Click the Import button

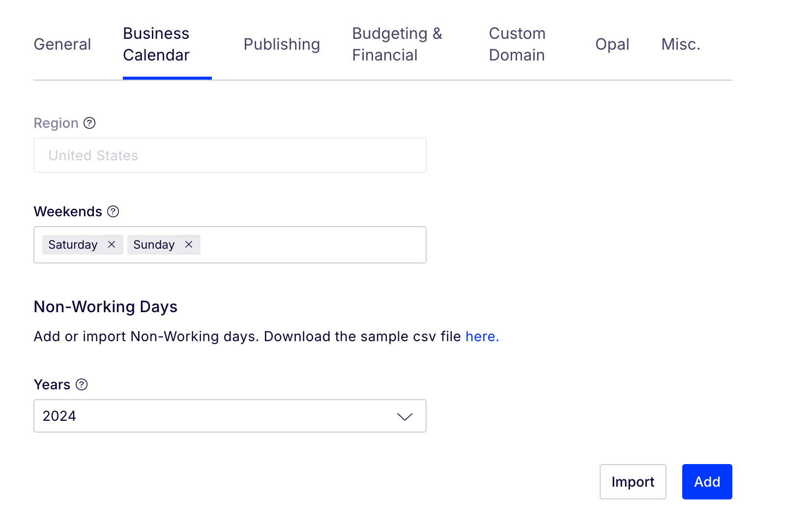point(633,482)
